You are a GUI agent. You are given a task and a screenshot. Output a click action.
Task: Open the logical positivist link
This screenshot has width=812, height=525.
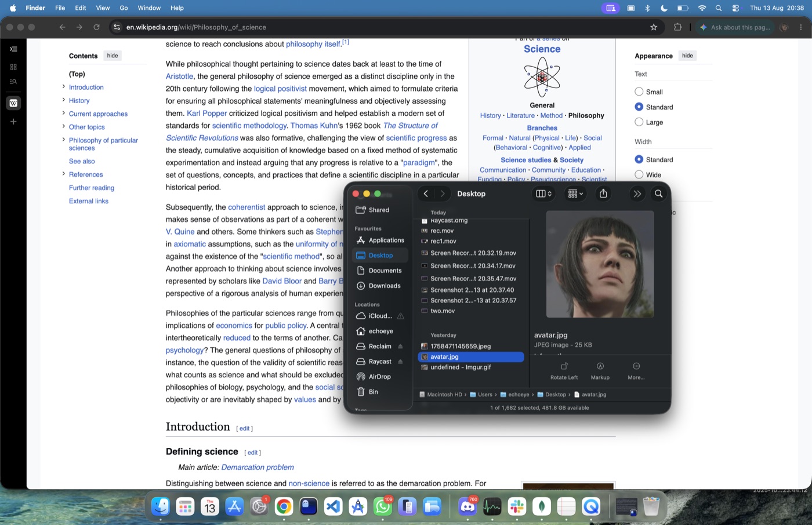280,89
